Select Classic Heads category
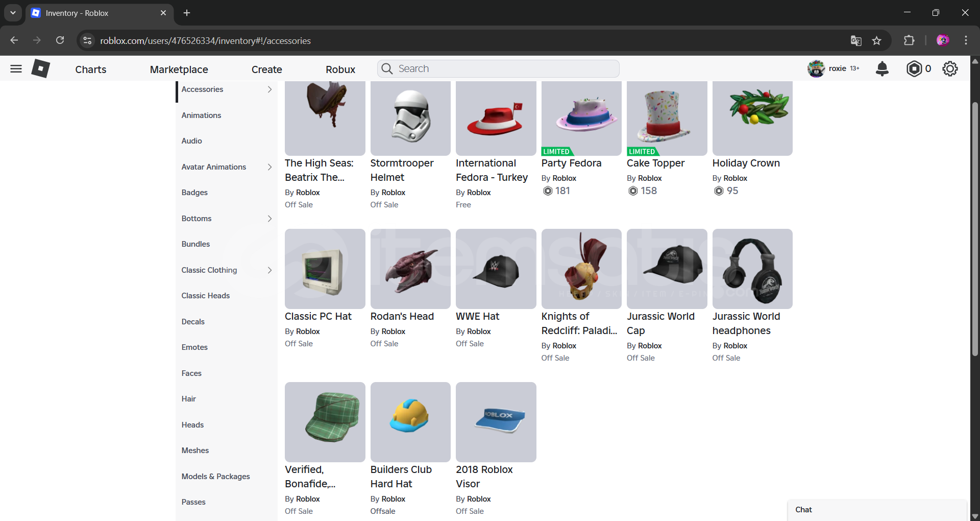Viewport: 980px width, 521px height. tap(205, 296)
